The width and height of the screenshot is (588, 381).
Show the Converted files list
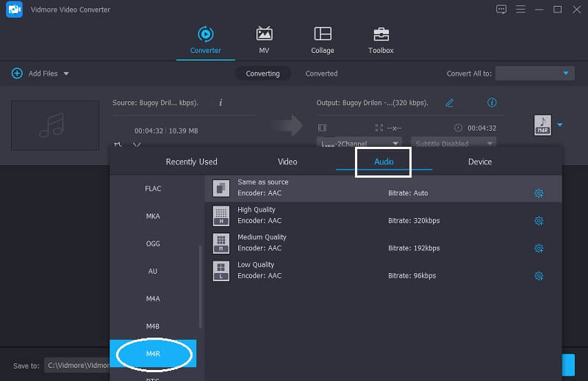(x=321, y=73)
